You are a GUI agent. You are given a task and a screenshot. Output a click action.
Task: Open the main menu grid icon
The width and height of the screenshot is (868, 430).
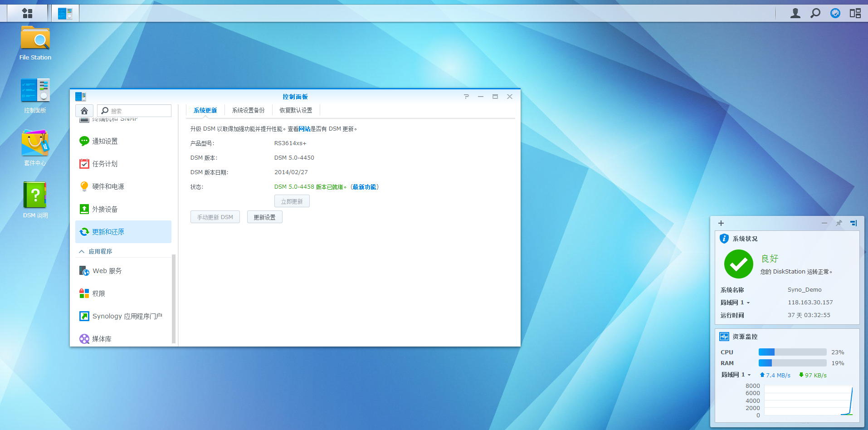click(x=27, y=13)
